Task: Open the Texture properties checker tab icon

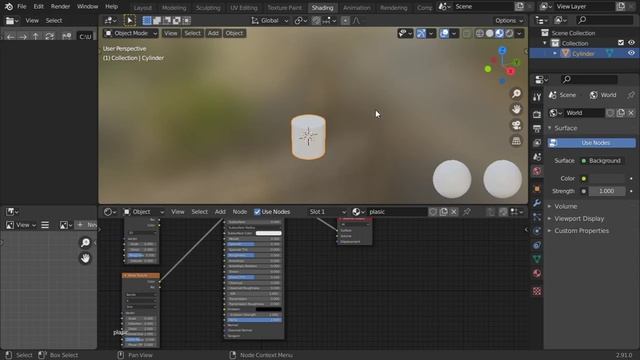Action: click(x=537, y=291)
